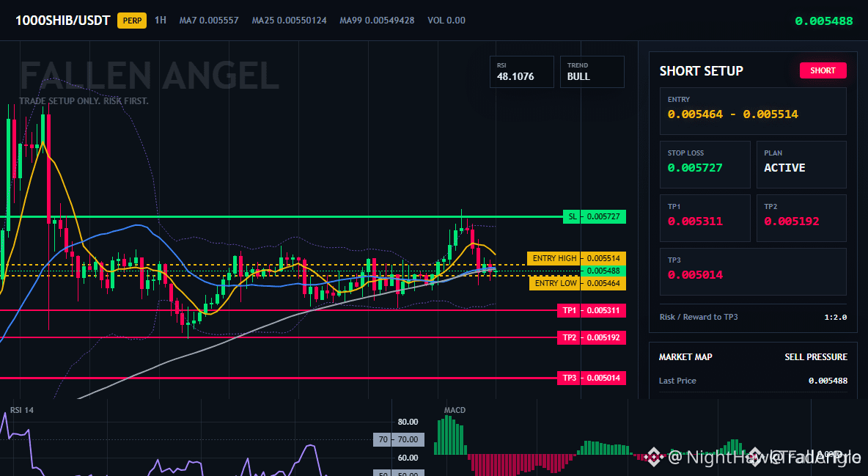Screen dimensions: 868x476
Task: Click the TP1 value 0.005311 in setup panel
Action: (x=695, y=221)
